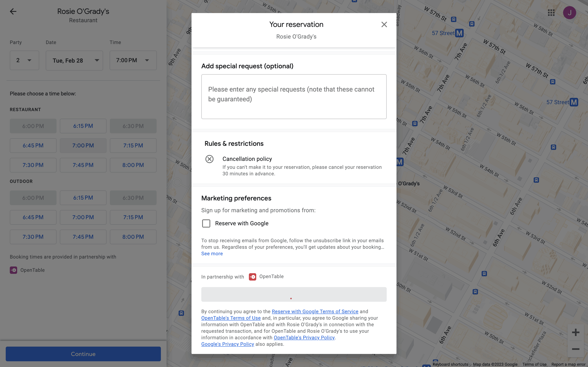Image resolution: width=588 pixels, height=367 pixels.
Task: Click the Cancellation policy circle-x icon
Action: [x=209, y=159]
